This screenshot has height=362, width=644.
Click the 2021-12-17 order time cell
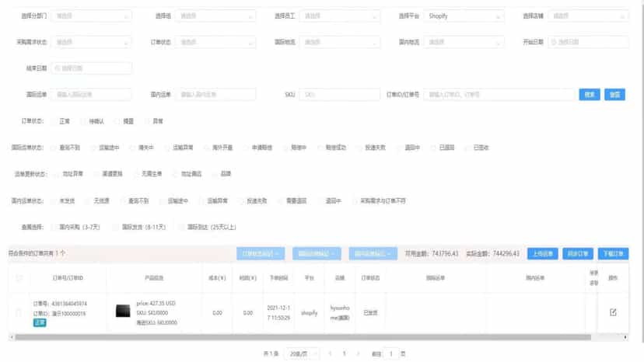pyautogui.click(x=278, y=313)
